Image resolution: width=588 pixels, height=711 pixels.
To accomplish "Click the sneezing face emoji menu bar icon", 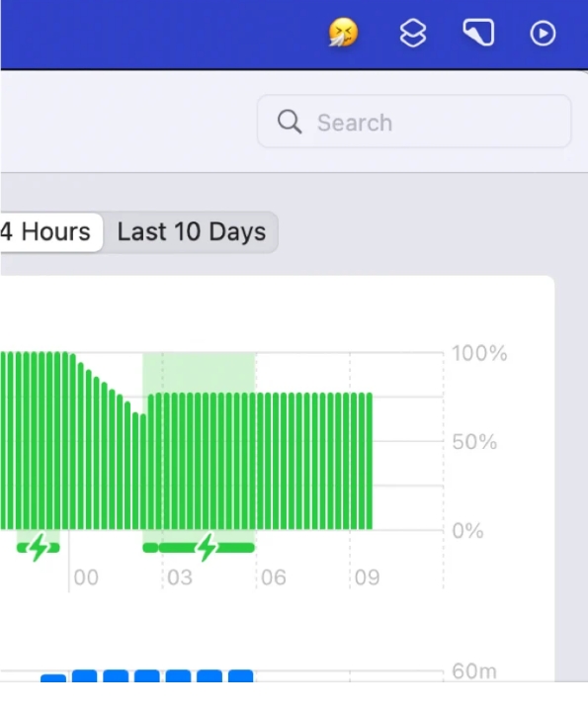I will click(x=343, y=33).
